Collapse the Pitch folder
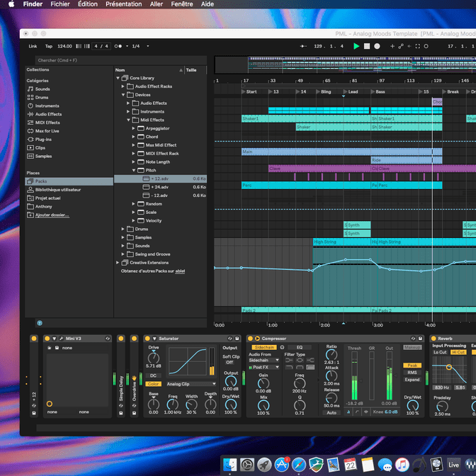The width and height of the screenshot is (476, 476). tap(134, 171)
